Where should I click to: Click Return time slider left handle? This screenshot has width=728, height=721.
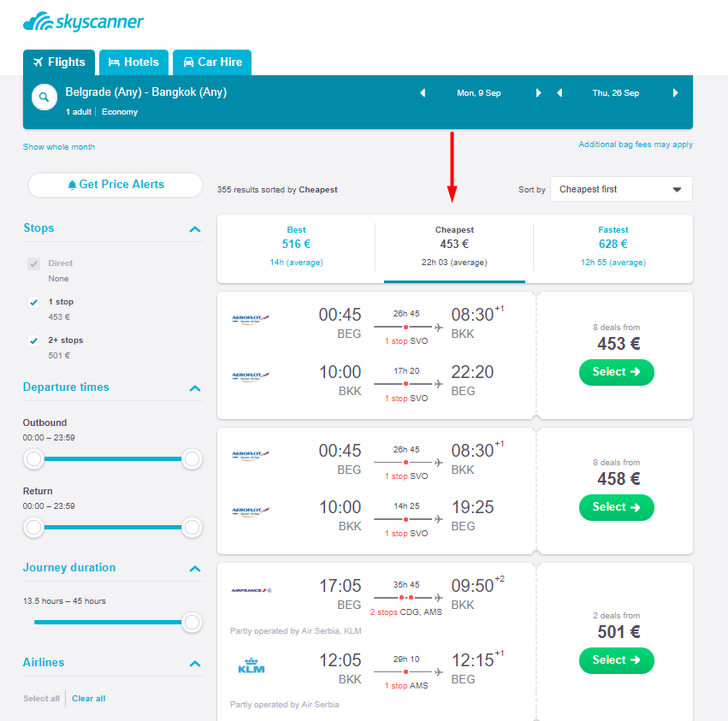click(34, 528)
